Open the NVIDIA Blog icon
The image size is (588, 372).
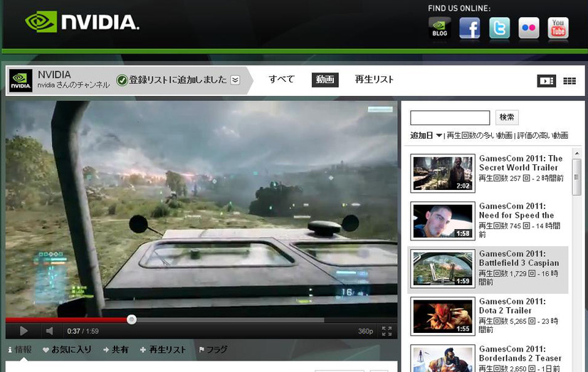coord(439,28)
